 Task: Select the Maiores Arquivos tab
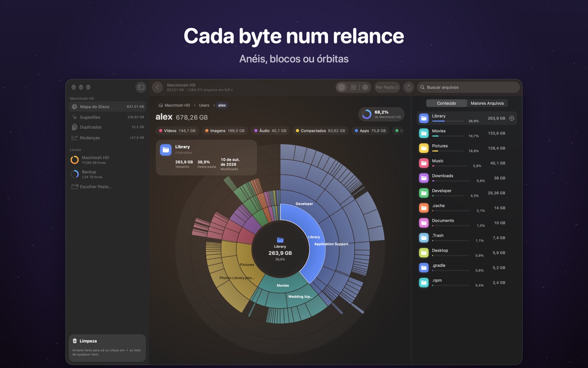487,103
